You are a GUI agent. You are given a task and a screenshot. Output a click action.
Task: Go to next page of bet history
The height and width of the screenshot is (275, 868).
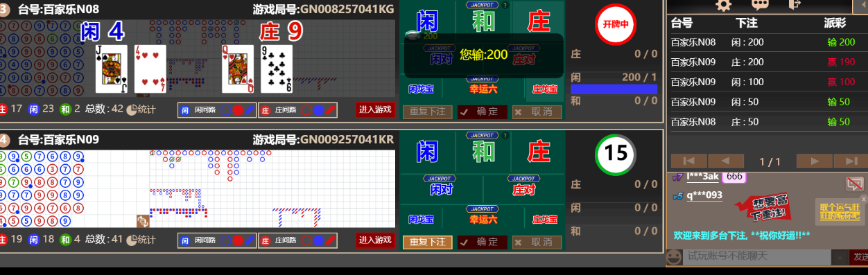tap(814, 161)
